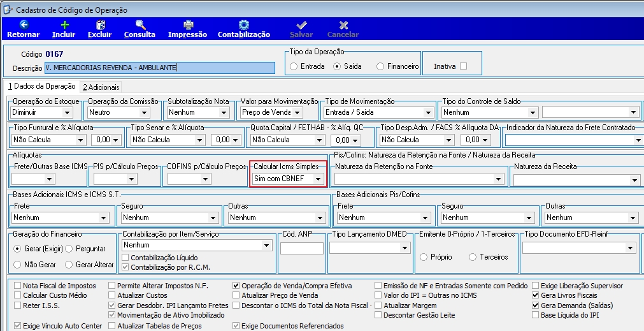644x331 pixels.
Task: Open Consulta with the magnifier icon
Action: (141, 25)
